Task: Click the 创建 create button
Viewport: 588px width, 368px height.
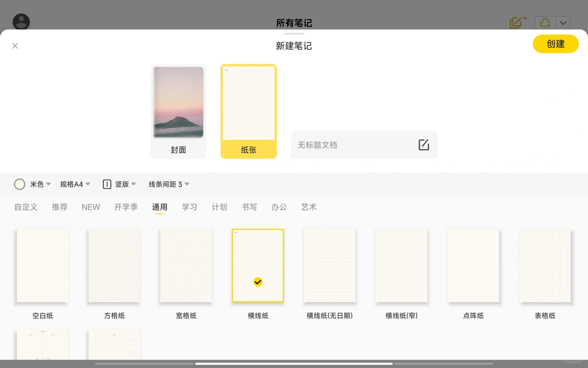Action: coord(555,44)
